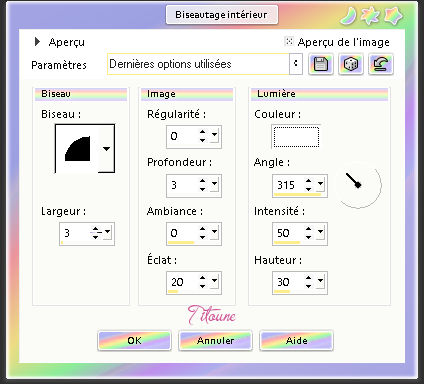
Task: Decrease the Profondeur value
Action: pos(203,189)
